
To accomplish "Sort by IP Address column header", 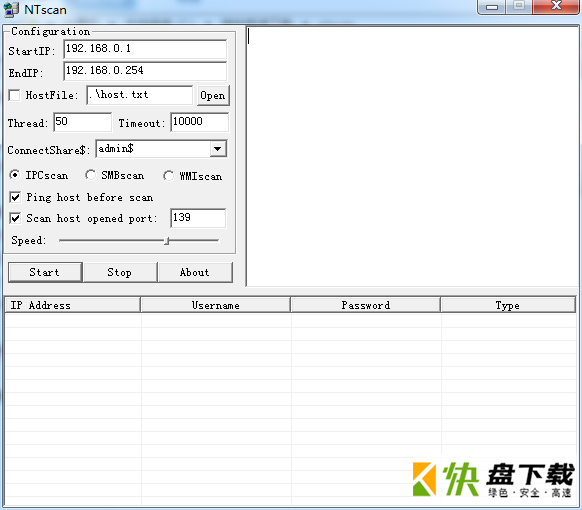I will point(73,305).
